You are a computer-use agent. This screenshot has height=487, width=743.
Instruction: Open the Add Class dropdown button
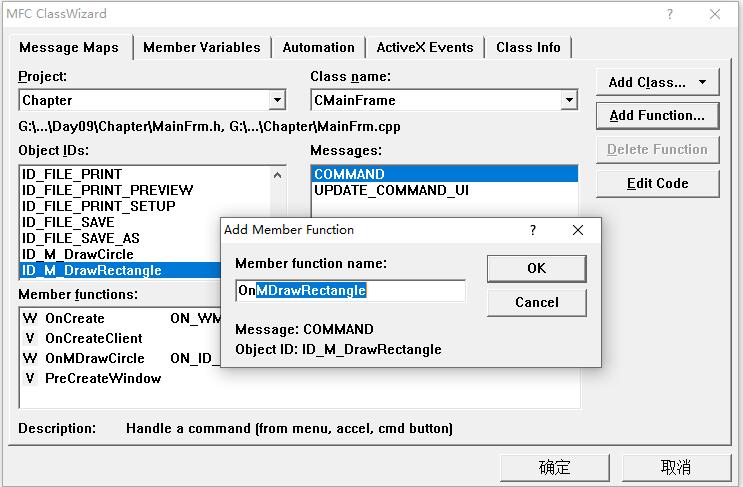[657, 82]
